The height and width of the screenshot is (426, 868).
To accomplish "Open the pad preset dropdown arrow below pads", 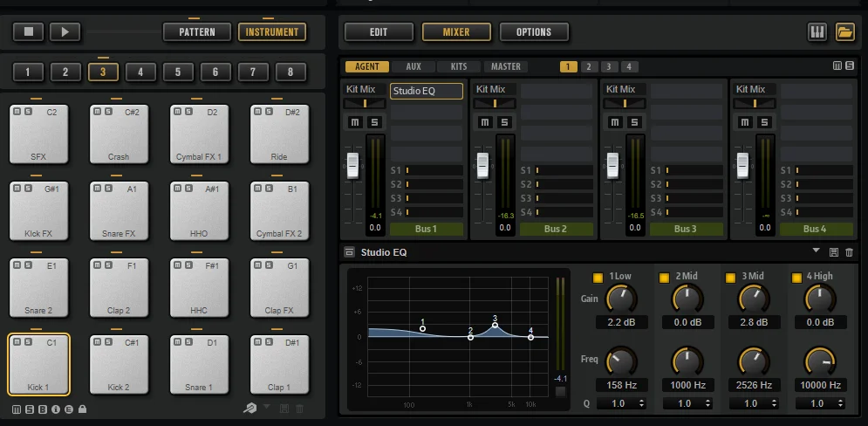I will 267,407.
